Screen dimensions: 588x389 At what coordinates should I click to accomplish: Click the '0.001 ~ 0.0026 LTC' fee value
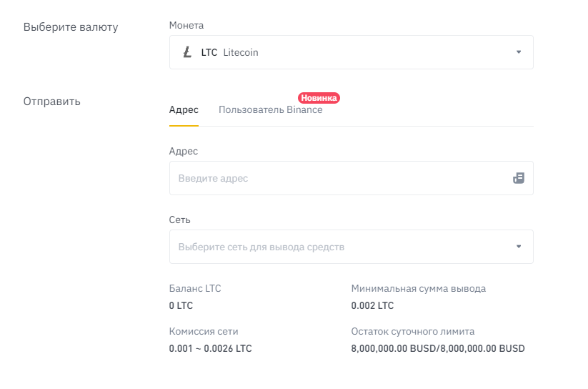pyautogui.click(x=210, y=348)
